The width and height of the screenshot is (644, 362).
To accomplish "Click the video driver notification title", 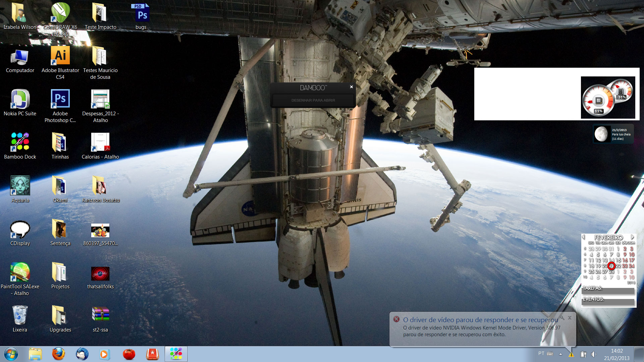I will (x=480, y=320).
